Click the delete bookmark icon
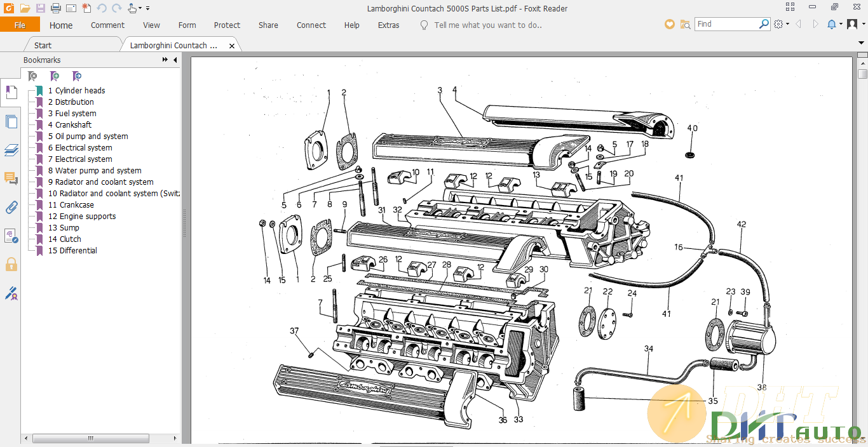The image size is (868, 447). pos(32,76)
